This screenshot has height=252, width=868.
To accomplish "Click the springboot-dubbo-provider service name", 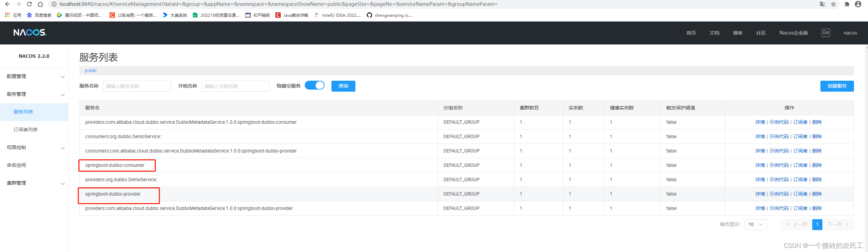I will [113, 194].
